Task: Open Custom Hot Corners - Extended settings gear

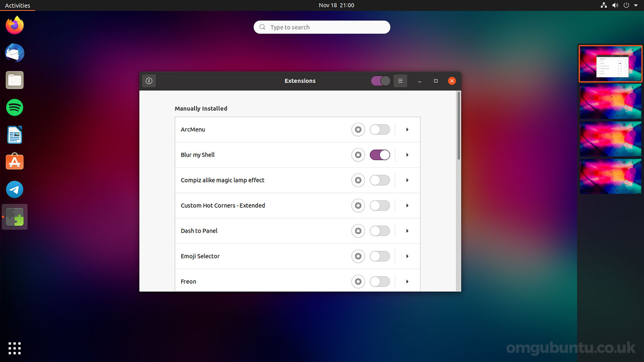Action: coord(358,206)
